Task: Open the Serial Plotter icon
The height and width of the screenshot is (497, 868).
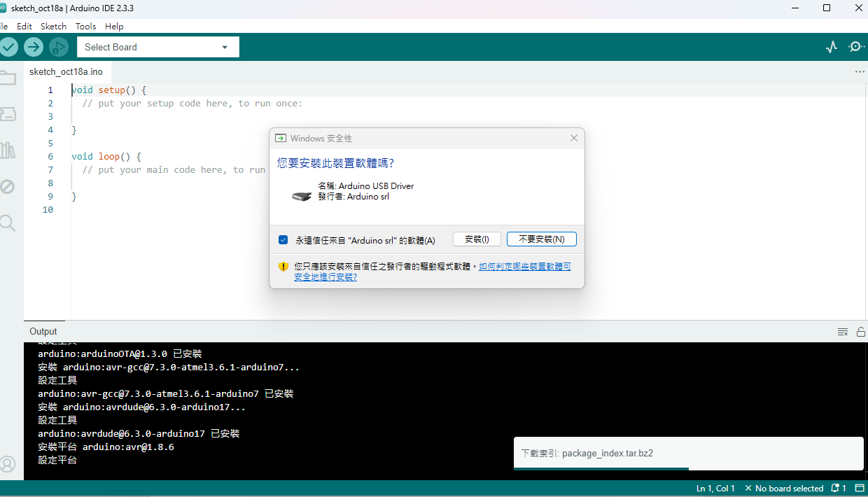Action: coord(832,47)
